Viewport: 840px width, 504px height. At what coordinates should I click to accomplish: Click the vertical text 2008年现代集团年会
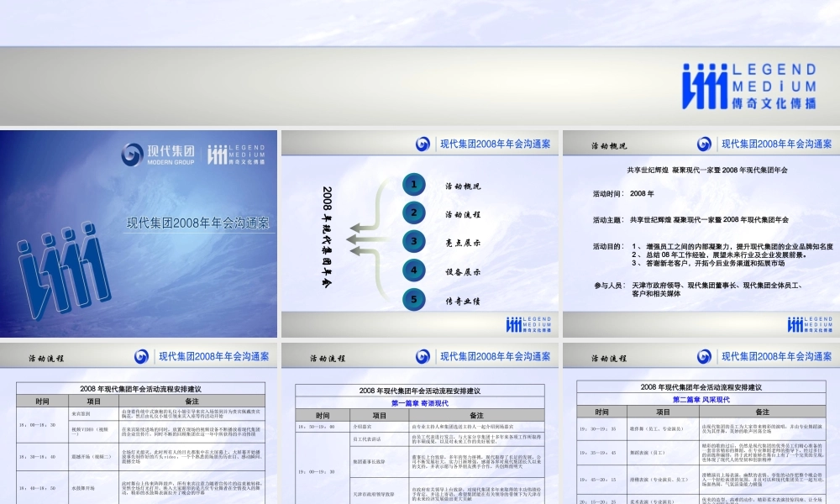[327, 237]
